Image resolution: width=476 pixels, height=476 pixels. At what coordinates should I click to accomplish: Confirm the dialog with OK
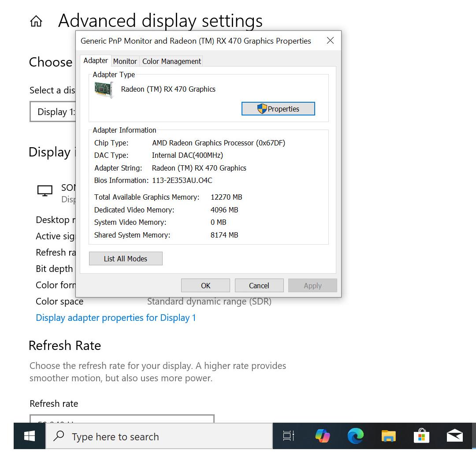[x=205, y=286]
